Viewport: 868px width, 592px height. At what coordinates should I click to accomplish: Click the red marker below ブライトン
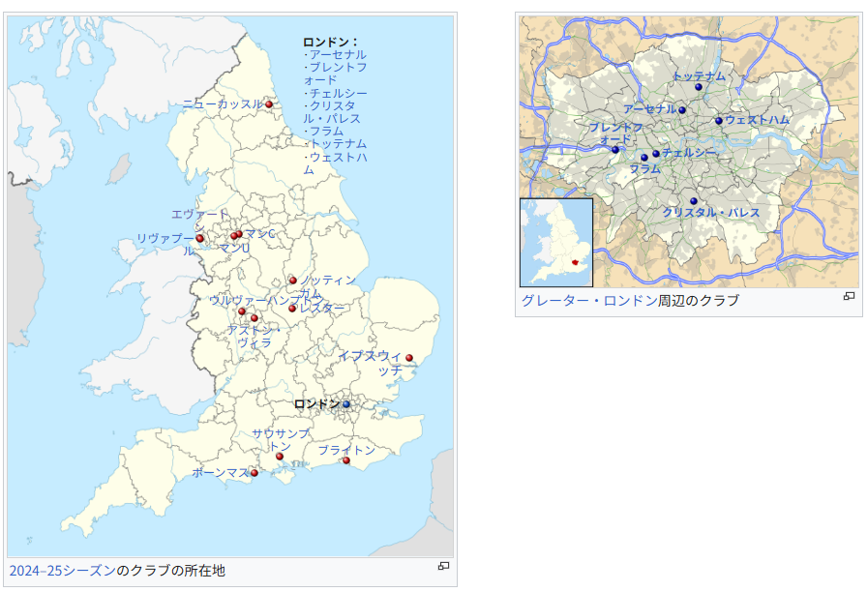point(346,460)
